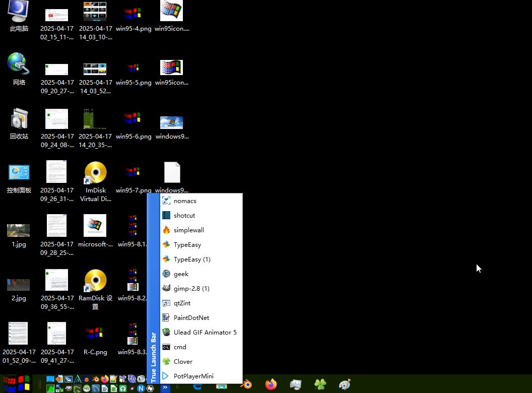Open Blender from the taskbar
Viewport: 532px width, 393px height.
click(246, 384)
